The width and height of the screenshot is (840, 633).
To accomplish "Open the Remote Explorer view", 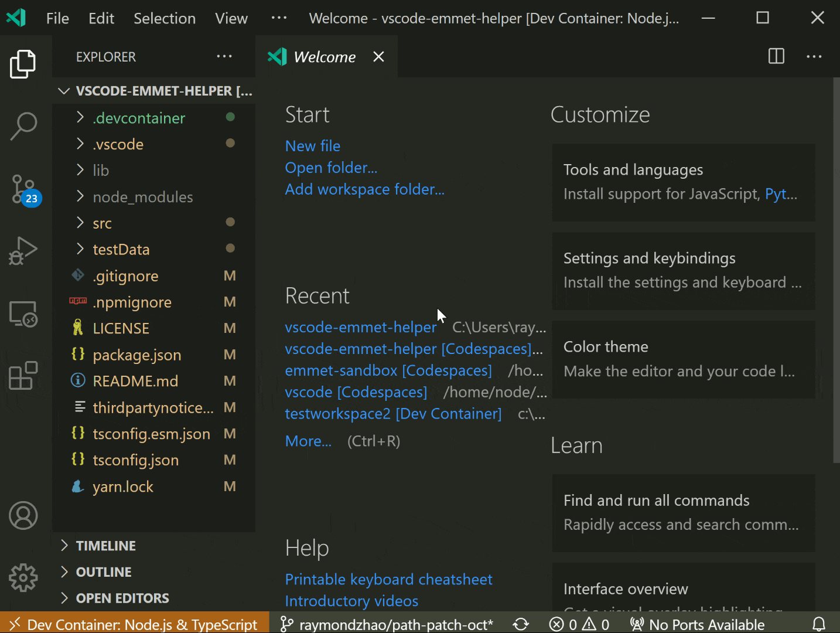I will click(23, 315).
